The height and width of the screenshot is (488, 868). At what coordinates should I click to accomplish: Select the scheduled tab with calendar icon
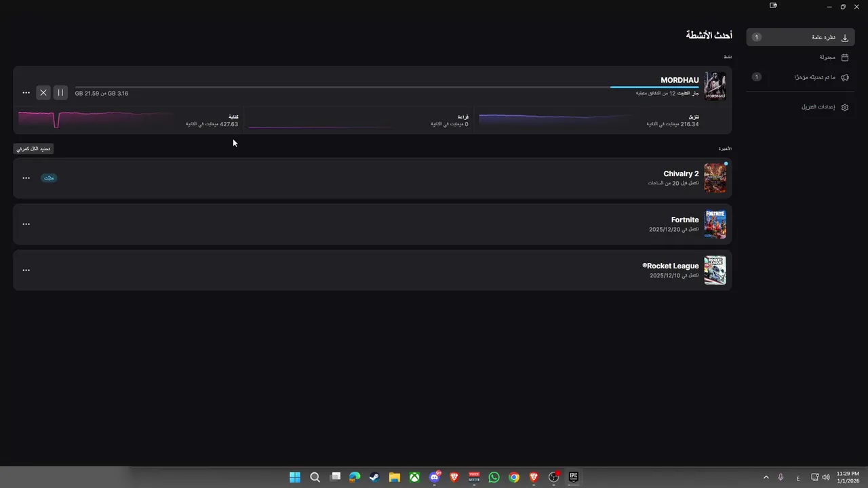coord(800,58)
